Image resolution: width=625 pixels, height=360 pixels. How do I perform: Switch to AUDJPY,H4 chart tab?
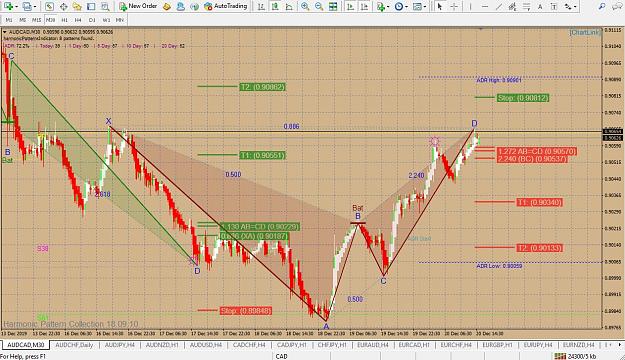tap(119, 345)
